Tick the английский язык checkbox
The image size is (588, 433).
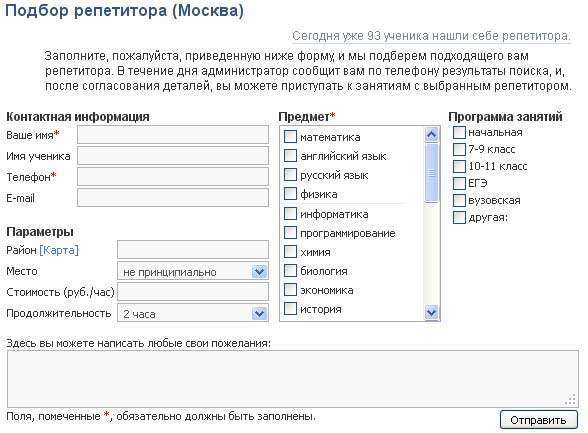(290, 155)
